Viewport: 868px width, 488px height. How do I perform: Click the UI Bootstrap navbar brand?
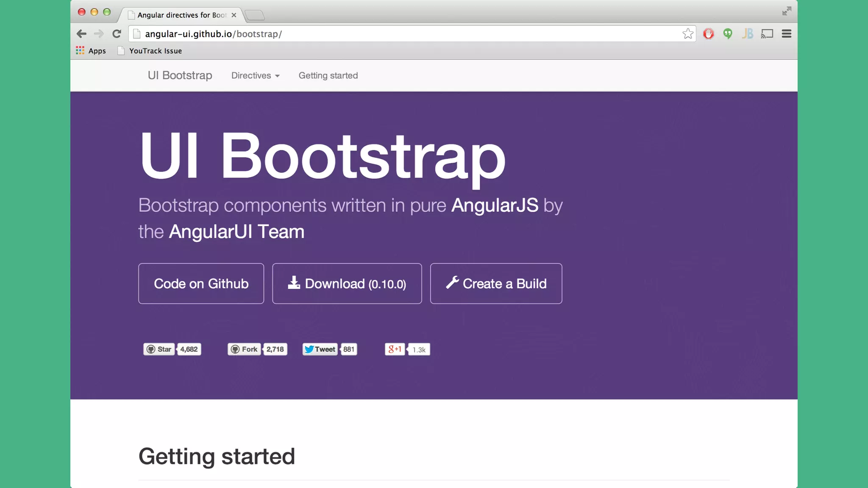point(180,75)
